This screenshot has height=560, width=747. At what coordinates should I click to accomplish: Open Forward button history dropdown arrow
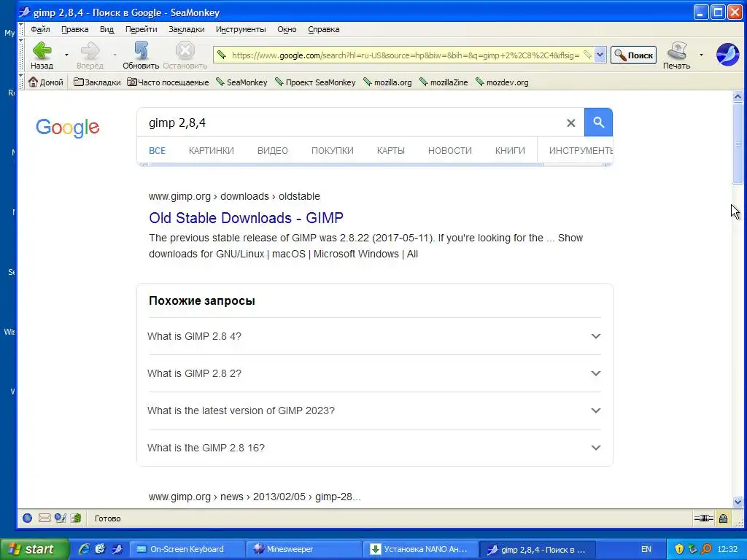pyautogui.click(x=115, y=55)
